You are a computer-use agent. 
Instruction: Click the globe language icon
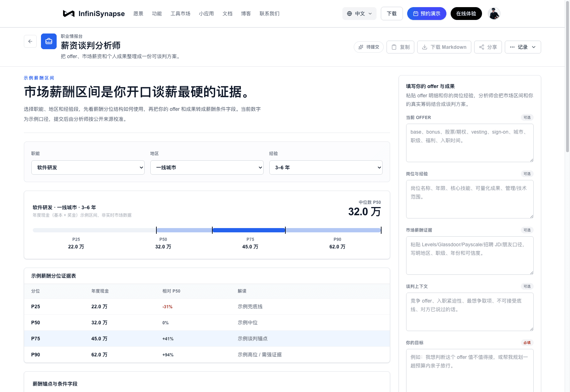[x=349, y=14]
